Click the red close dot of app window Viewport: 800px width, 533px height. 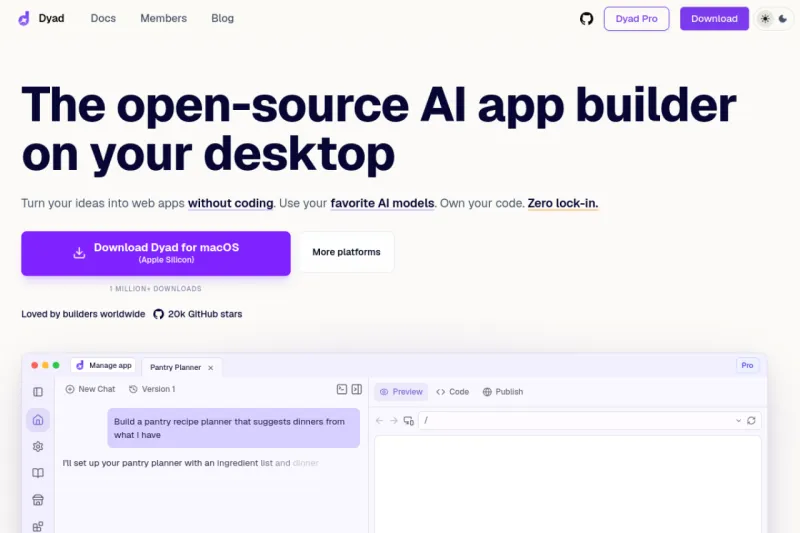(35, 365)
